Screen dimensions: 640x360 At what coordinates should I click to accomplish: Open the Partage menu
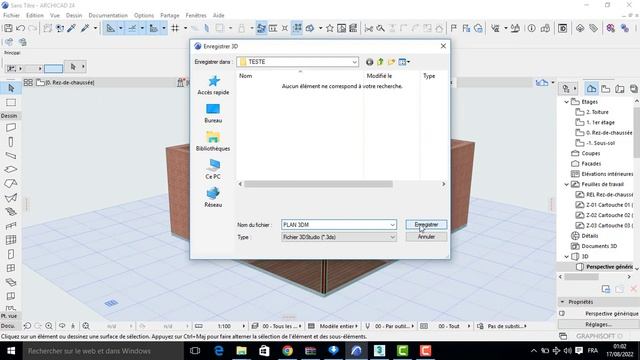coord(170,15)
